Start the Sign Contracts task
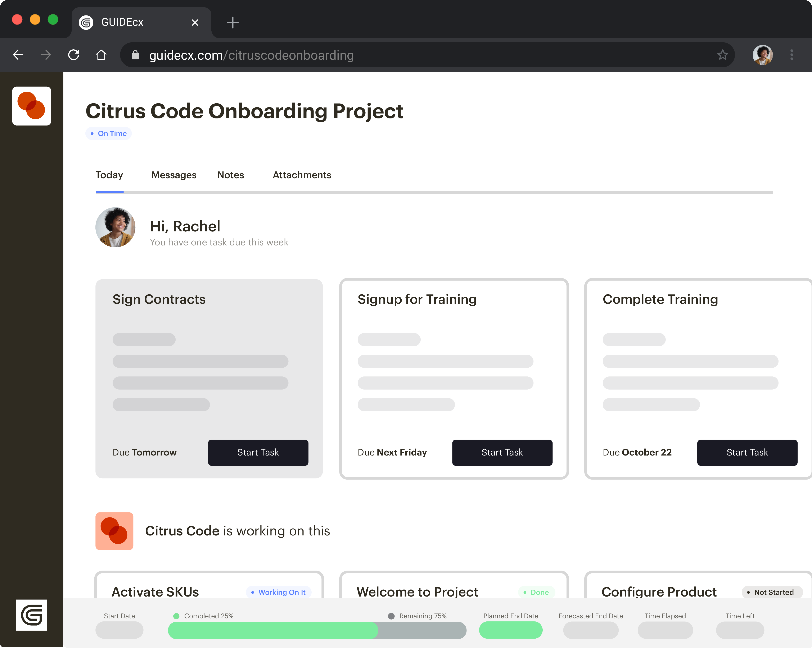 pos(258,452)
